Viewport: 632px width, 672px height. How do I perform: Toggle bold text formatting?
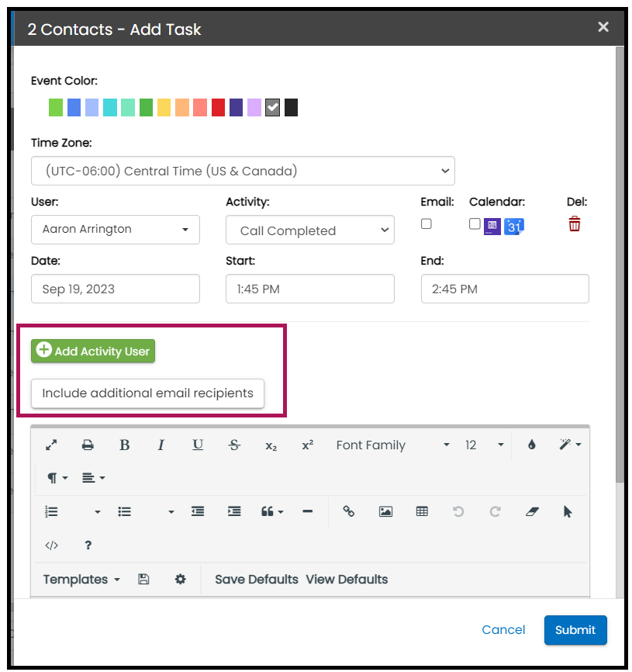click(124, 445)
